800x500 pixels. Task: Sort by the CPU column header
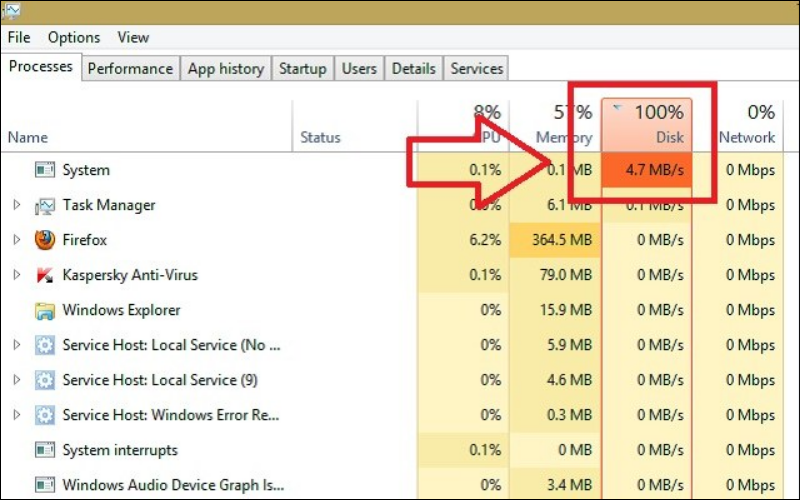coord(463,124)
